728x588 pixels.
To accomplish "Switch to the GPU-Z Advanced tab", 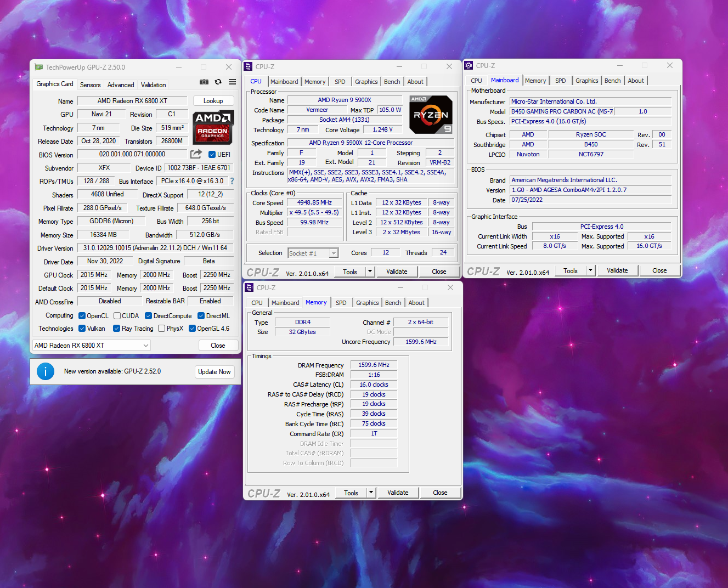I will click(x=121, y=85).
